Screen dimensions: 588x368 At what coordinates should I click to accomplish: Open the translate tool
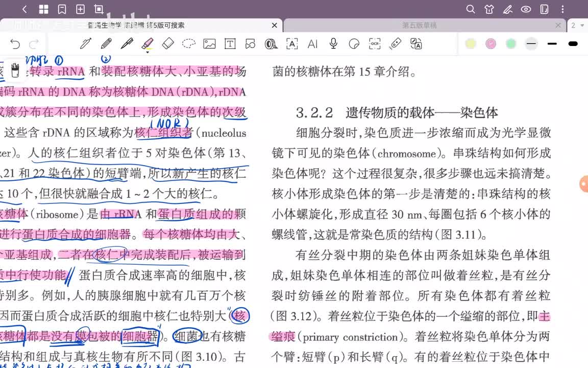(416, 44)
